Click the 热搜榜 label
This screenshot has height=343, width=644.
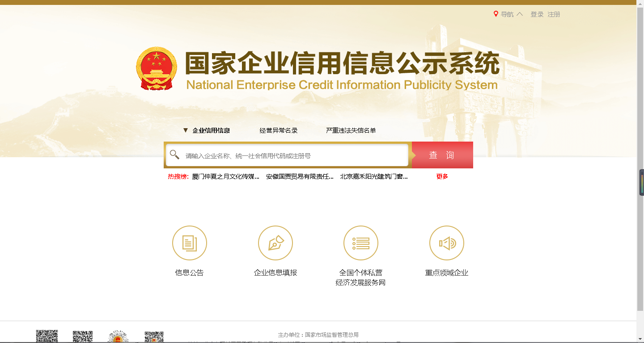coord(177,176)
